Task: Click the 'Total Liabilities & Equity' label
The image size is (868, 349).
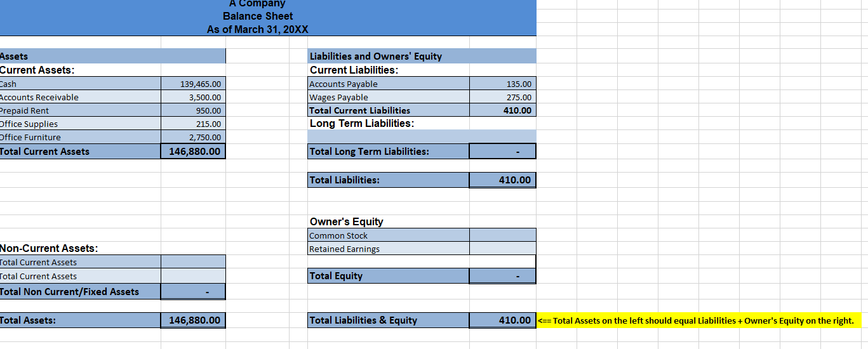Action: click(389, 320)
